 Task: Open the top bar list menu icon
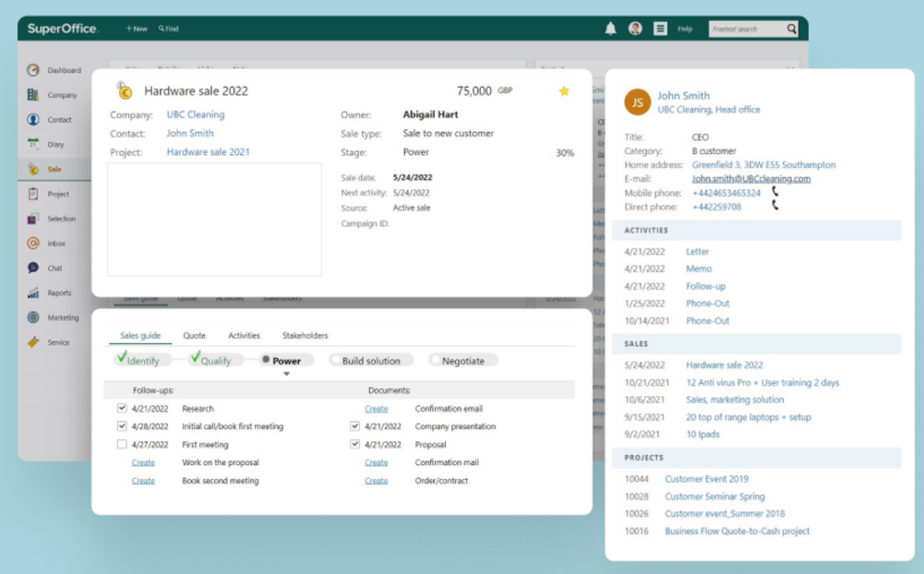[660, 29]
